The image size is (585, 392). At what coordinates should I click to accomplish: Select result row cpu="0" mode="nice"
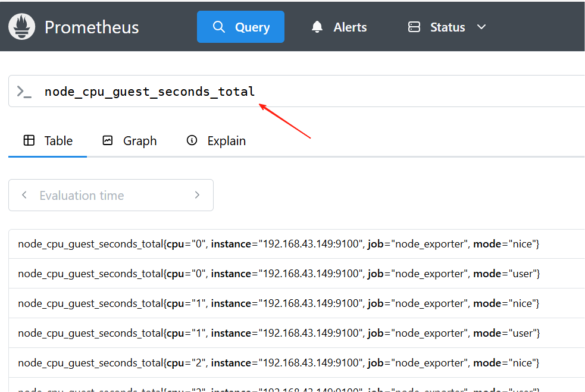296,244
